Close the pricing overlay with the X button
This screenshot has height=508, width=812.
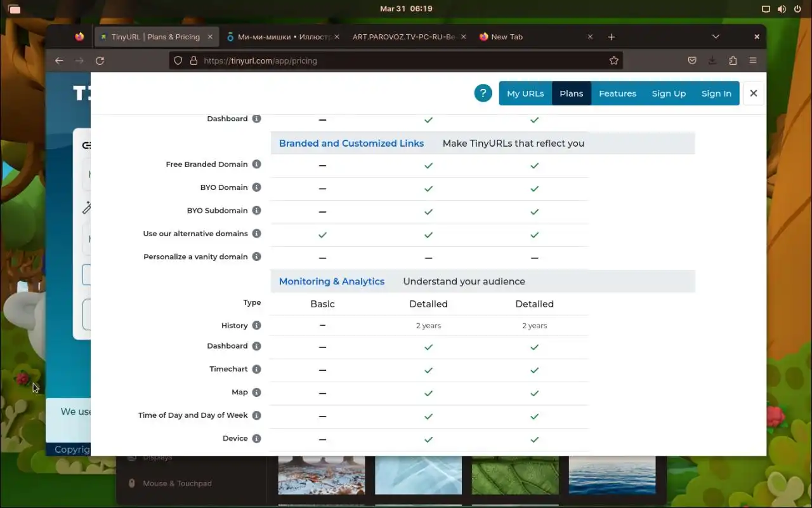pyautogui.click(x=753, y=93)
